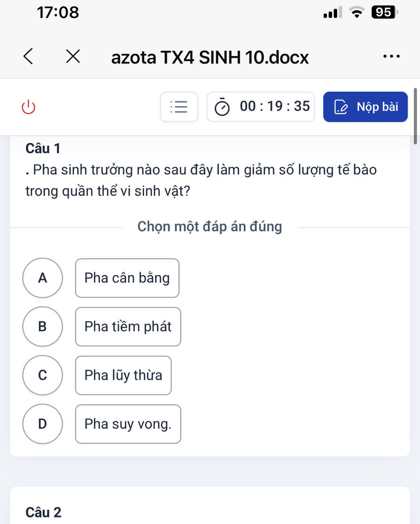Image resolution: width=420 pixels, height=524 pixels.
Task: Tap the back arrow icon
Action: (28, 56)
